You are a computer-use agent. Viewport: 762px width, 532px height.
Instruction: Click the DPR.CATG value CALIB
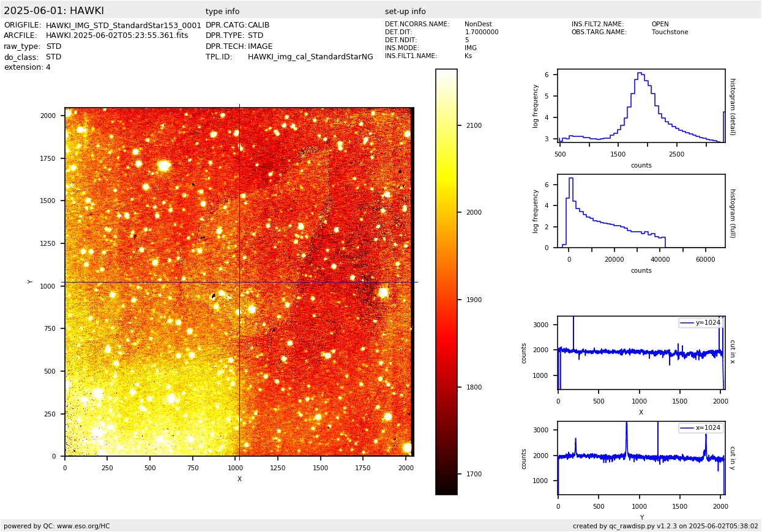coord(258,26)
